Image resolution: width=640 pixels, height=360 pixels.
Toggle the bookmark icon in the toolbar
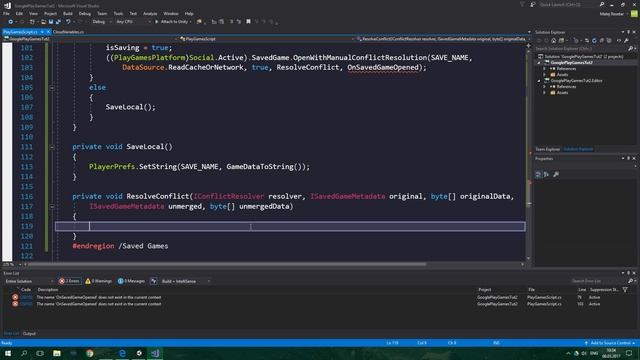click(248, 22)
